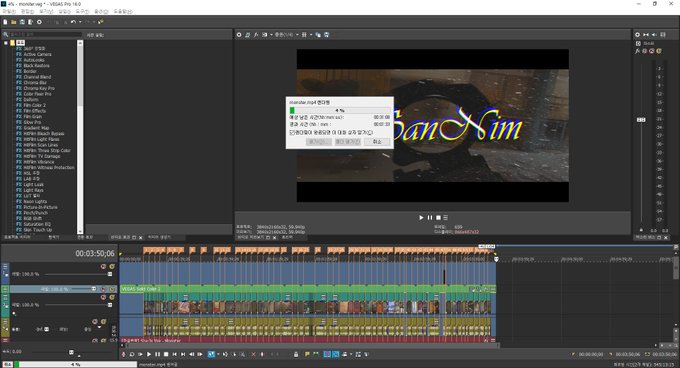Click Cancel in the render progress dialog
The height and width of the screenshot is (368, 680).
377,142
